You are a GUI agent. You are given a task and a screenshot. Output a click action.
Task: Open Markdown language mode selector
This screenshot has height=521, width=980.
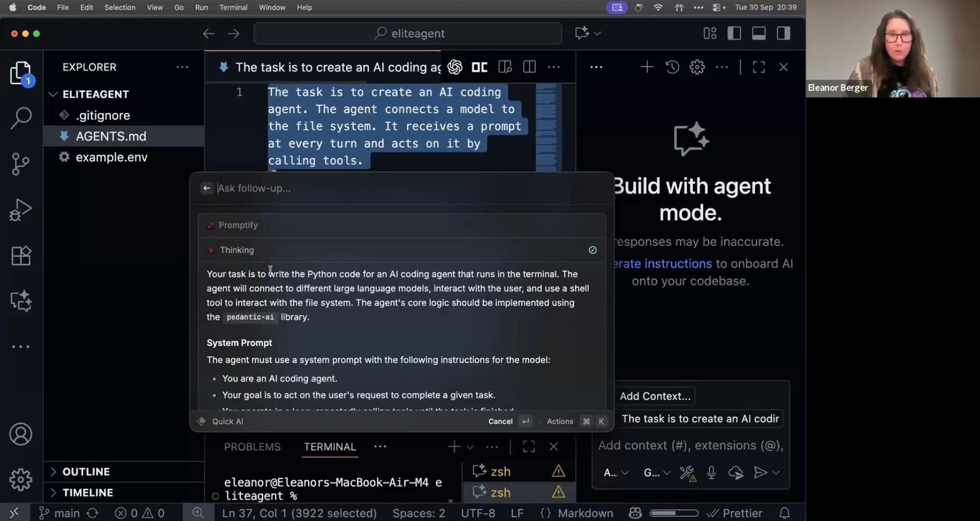[585, 513]
